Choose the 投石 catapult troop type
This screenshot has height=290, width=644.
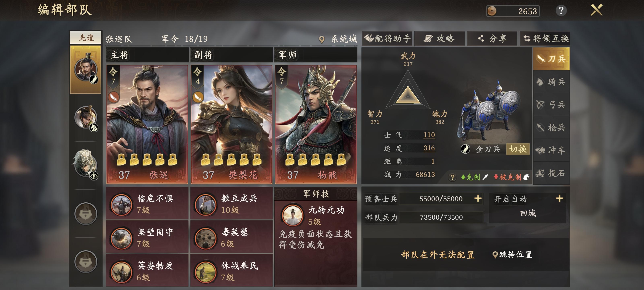click(551, 173)
